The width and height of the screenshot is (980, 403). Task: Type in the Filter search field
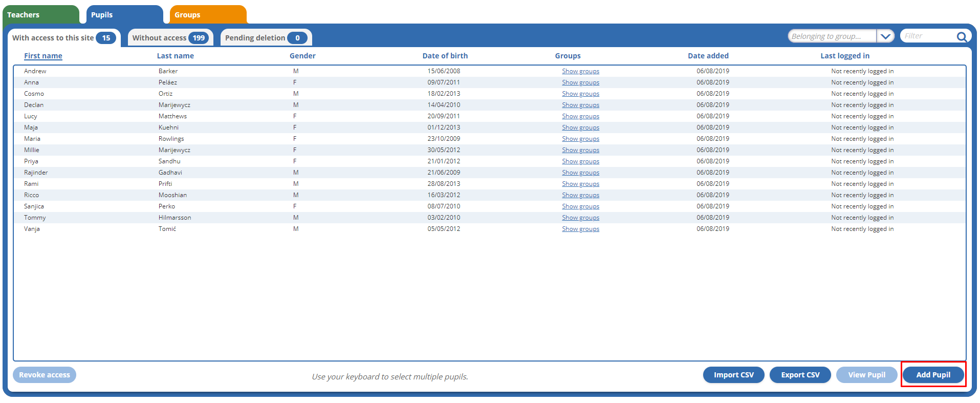coord(927,36)
